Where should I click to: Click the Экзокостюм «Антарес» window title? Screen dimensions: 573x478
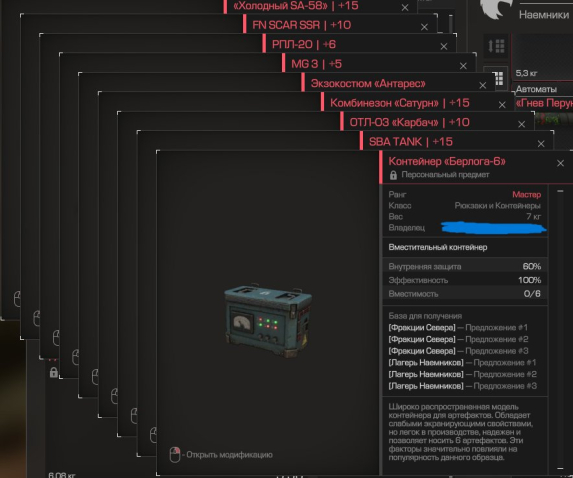point(368,84)
